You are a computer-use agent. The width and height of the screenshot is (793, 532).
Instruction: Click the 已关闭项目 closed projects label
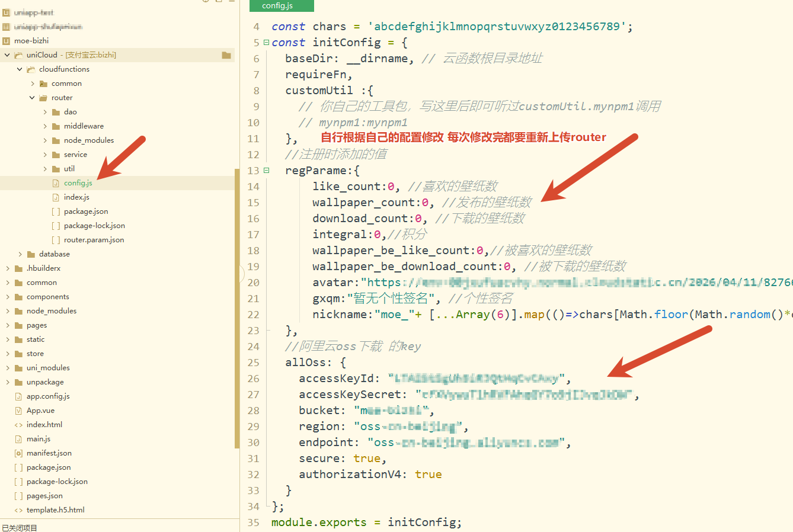20,527
